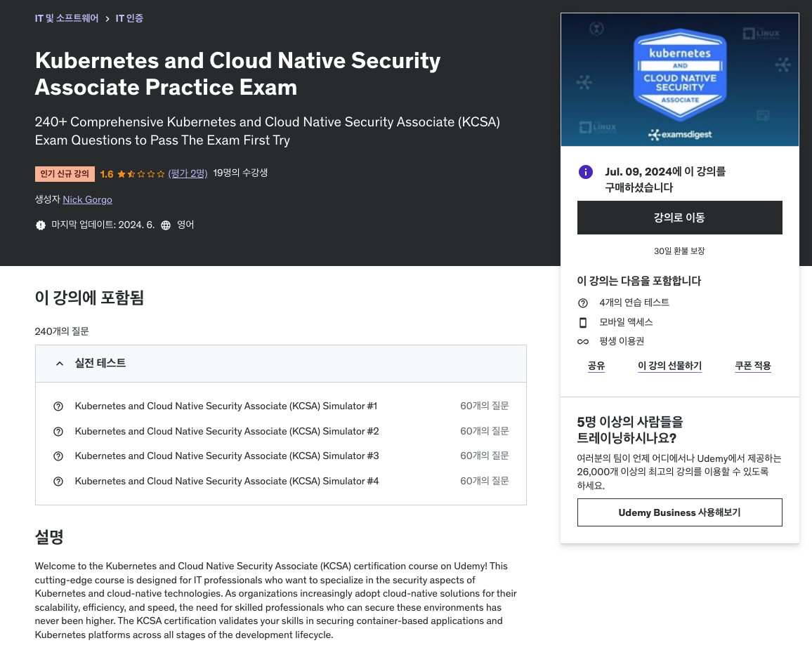Image resolution: width=812 pixels, height=650 pixels.
Task: Click the star rating icons next to 1.6
Action: tap(141, 174)
